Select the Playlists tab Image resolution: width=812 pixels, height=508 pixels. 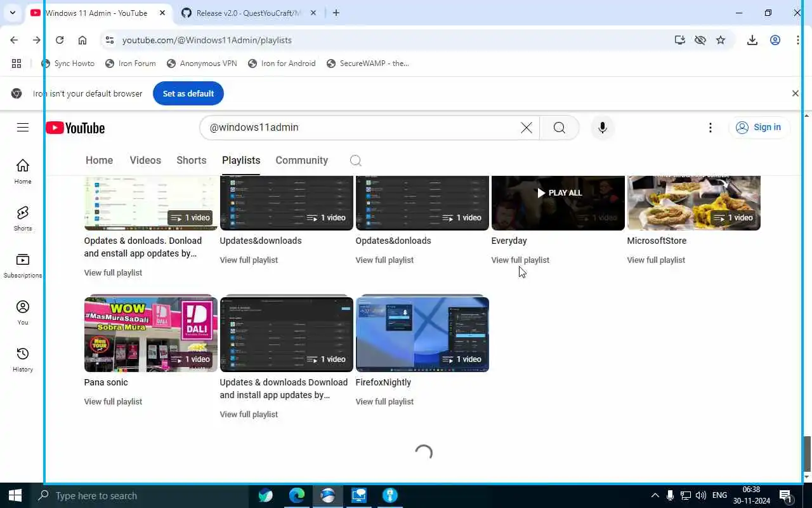pos(241,160)
